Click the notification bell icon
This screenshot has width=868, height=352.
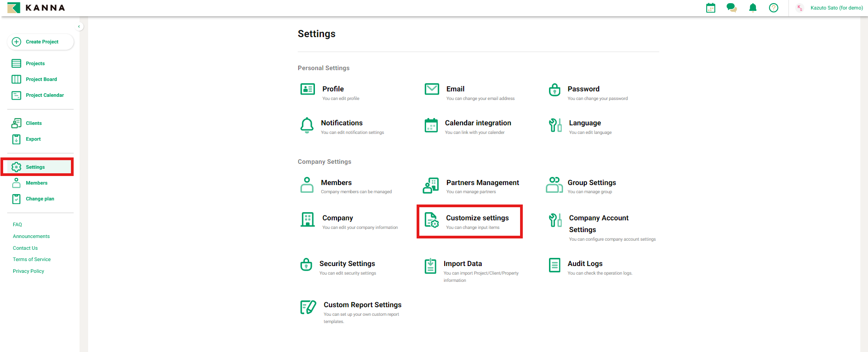point(753,8)
